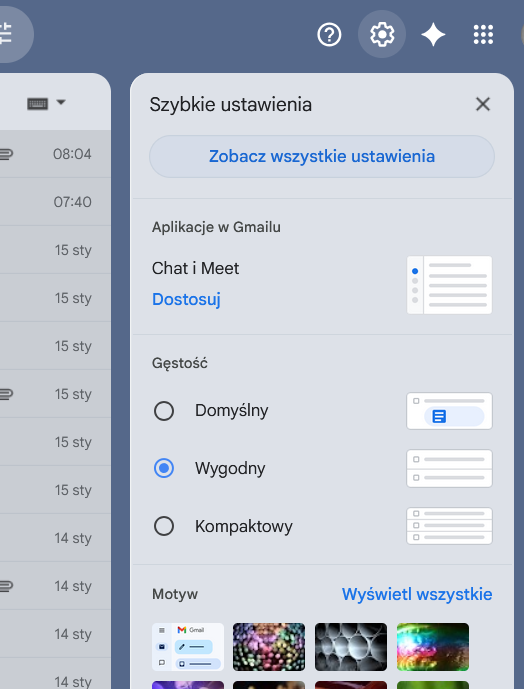Screen dimensions: 524x689
Task: Open the Help question mark icon
Action: coord(329,35)
